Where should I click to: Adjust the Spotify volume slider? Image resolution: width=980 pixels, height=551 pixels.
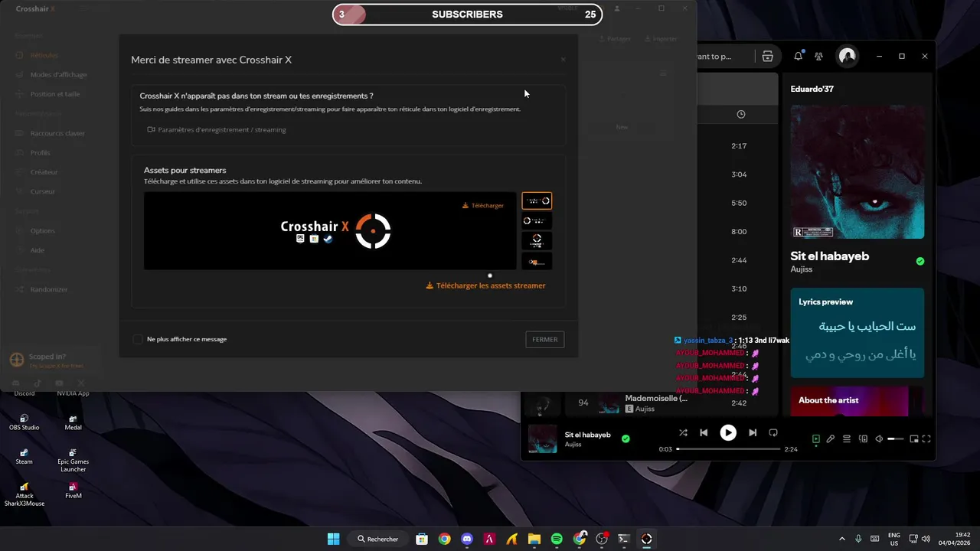click(896, 439)
